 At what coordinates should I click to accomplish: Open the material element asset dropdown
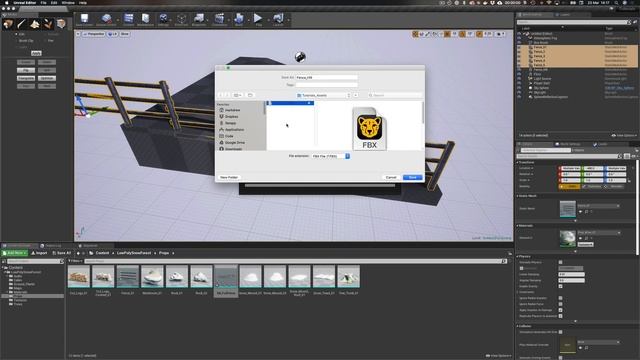pos(599,233)
